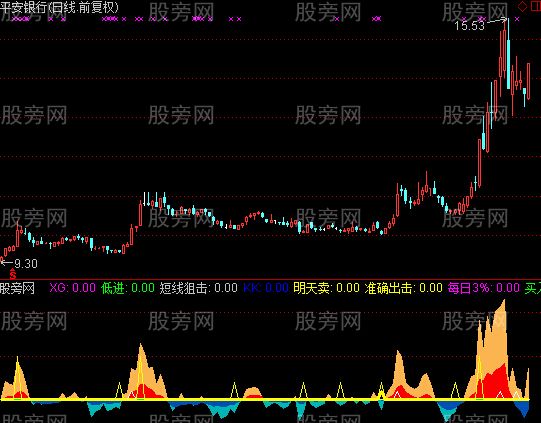The image size is (541, 423).
Task: Click the tall cyan candlestick at the 15.53 peak
Action: click(508, 64)
